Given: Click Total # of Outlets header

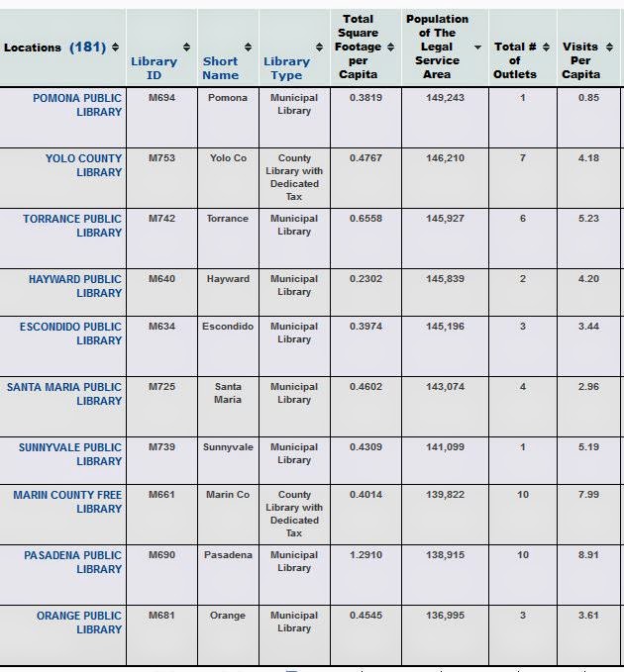Looking at the screenshot, I should pyautogui.click(x=515, y=60).
